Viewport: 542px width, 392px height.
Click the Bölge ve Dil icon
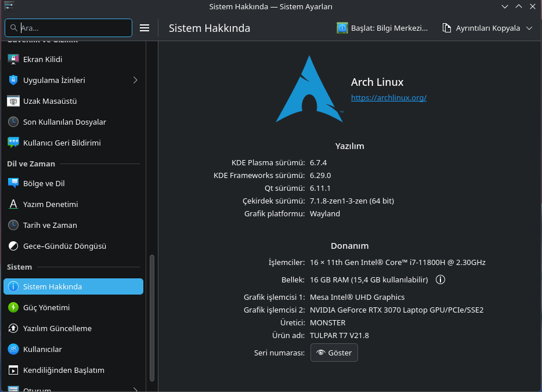click(x=13, y=183)
